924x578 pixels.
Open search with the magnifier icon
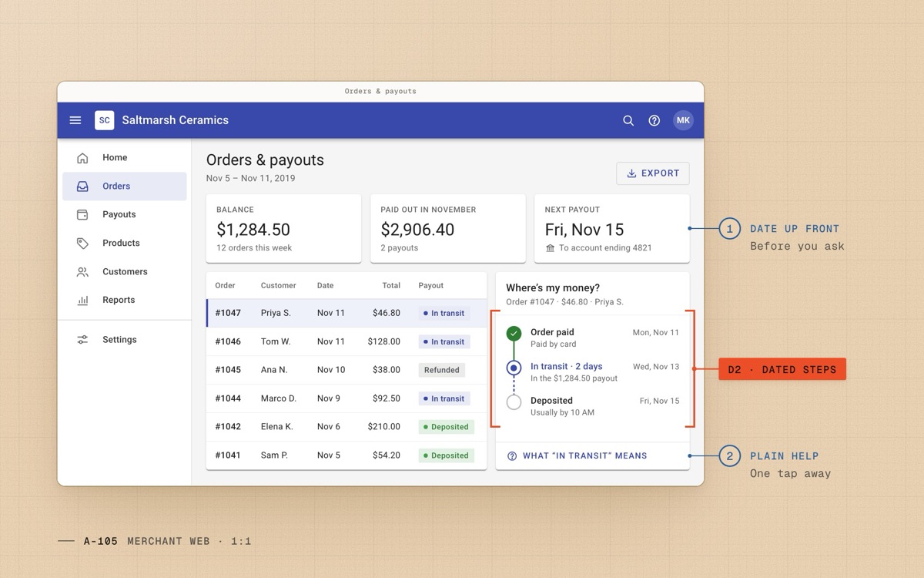628,120
